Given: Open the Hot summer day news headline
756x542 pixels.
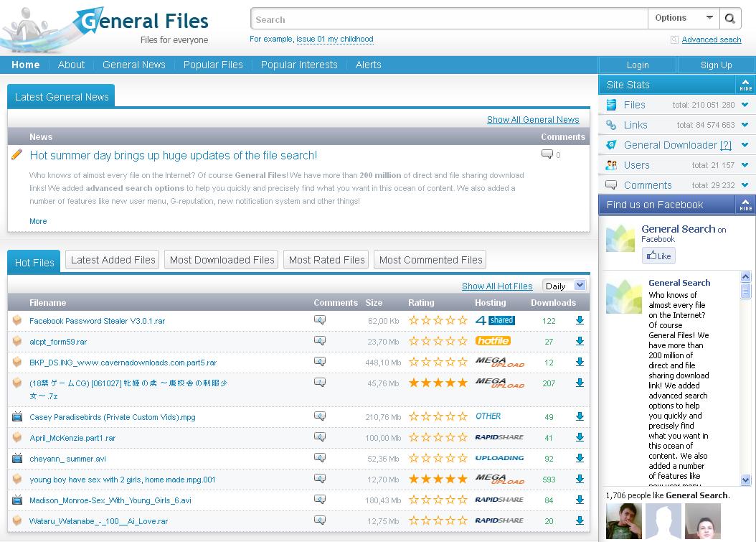Looking at the screenshot, I should [174, 155].
